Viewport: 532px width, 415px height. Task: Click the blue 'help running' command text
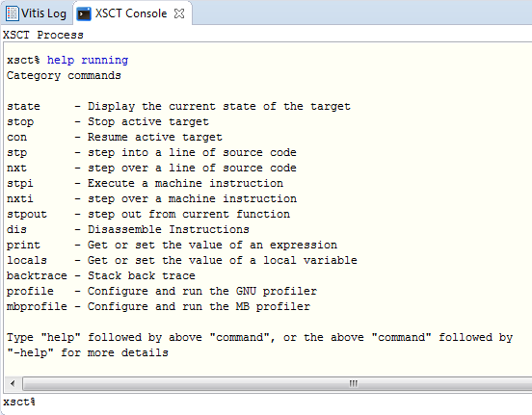tap(88, 60)
